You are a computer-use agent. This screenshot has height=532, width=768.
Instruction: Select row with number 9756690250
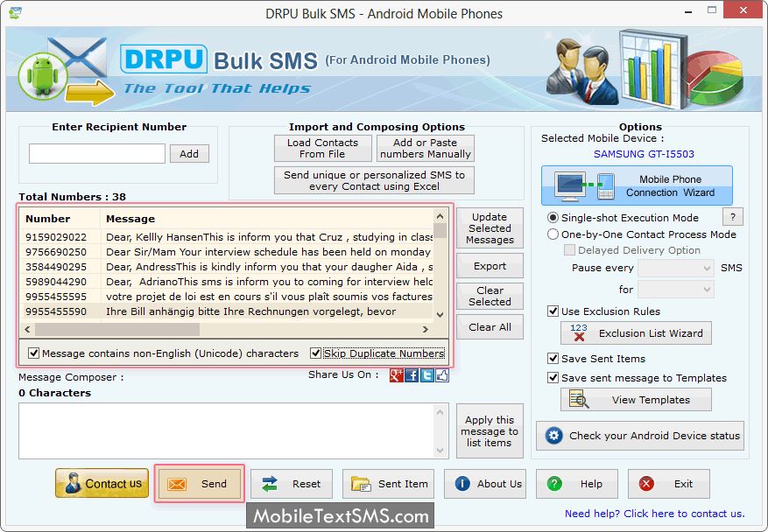click(226, 252)
